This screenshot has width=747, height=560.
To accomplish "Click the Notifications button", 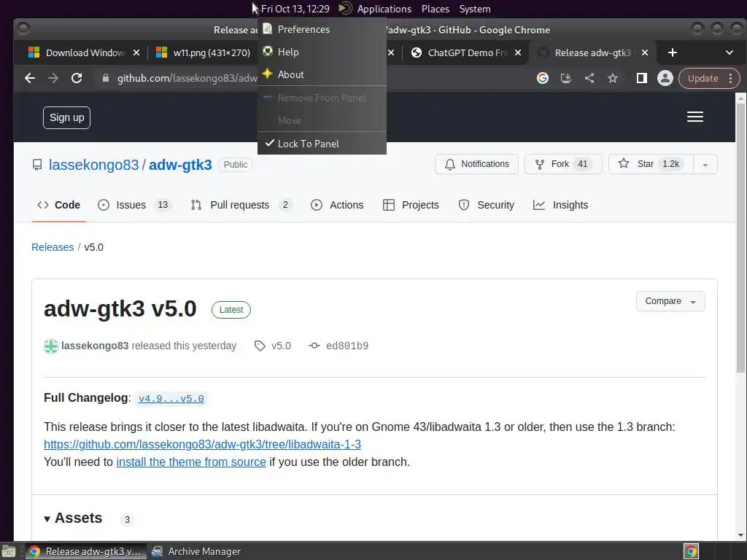I will [x=476, y=164].
